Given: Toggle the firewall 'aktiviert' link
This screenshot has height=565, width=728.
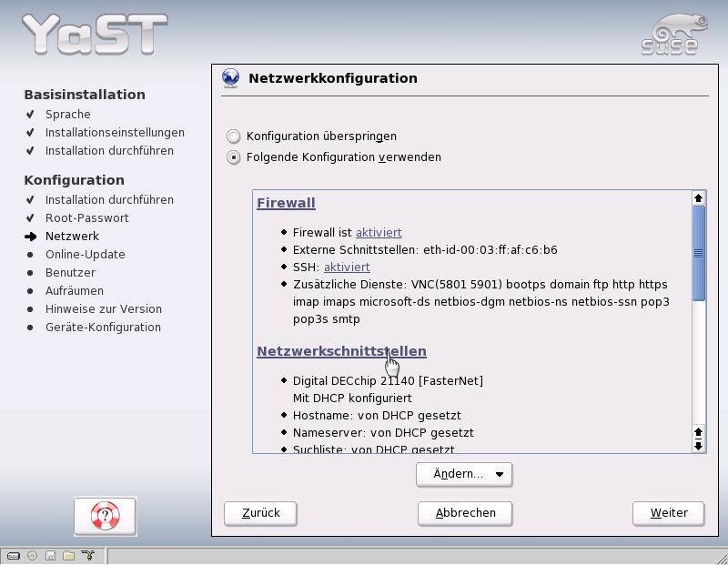Looking at the screenshot, I should pos(379,232).
